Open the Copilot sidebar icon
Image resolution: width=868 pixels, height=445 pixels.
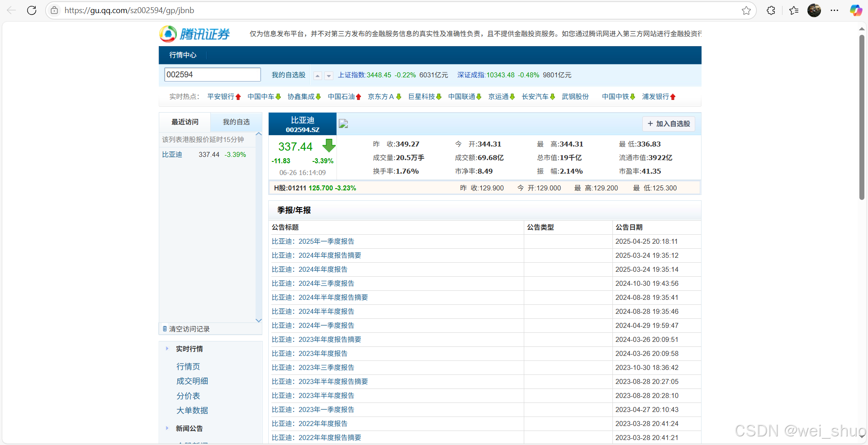(856, 10)
